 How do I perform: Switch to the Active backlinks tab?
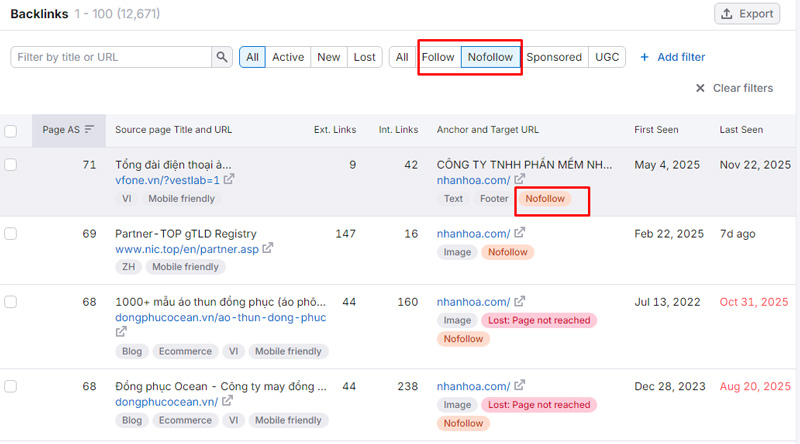pyautogui.click(x=287, y=57)
